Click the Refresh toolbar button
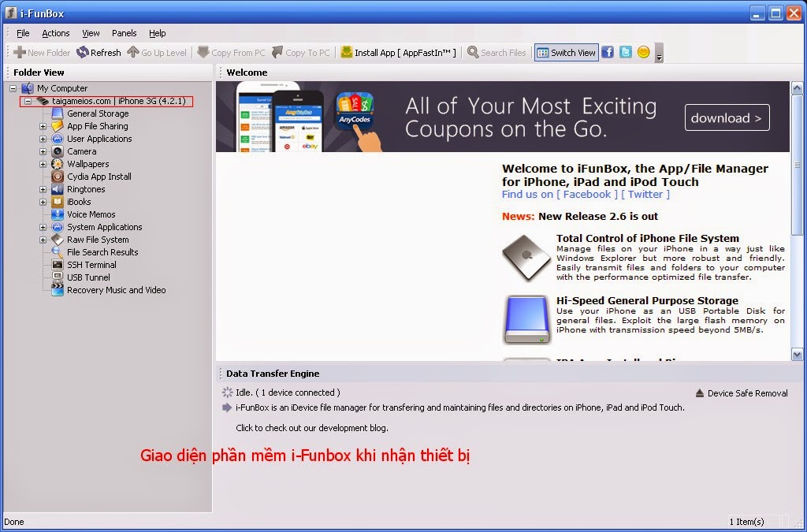 coord(99,53)
